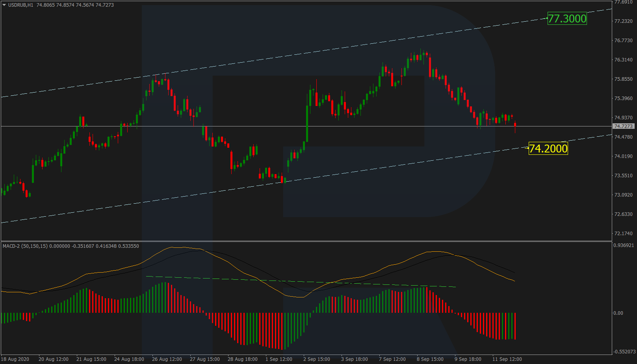Select the USDRUB,H1 symbol title text
Screen dimensions: 637x364
click(20, 5)
